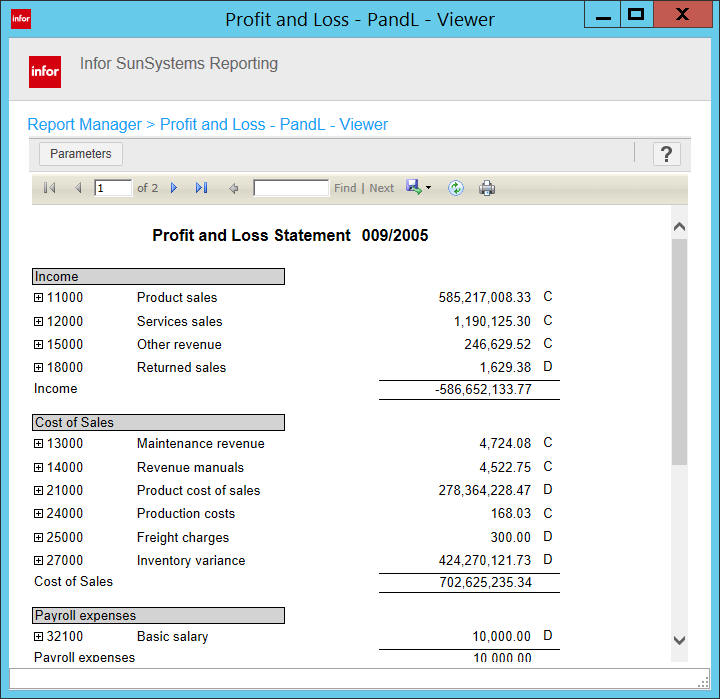Screen dimensions: 720x699
Task: Click the 1,190,125.30 services sales amount
Action: 492,321
